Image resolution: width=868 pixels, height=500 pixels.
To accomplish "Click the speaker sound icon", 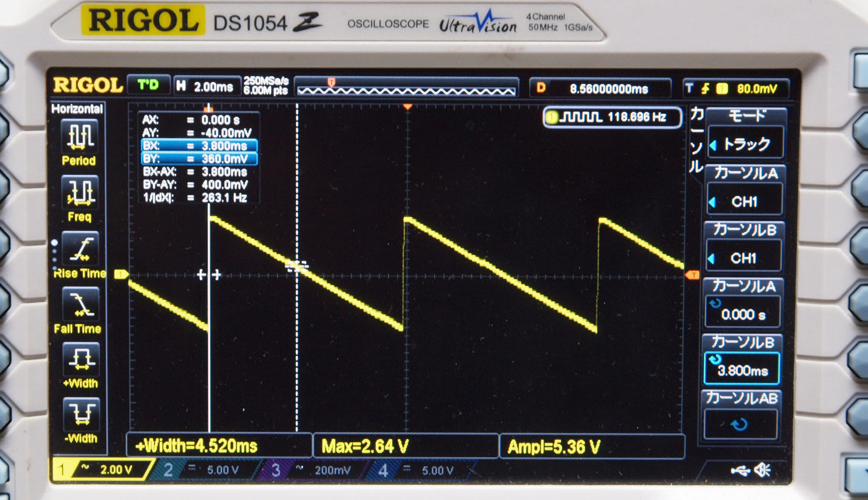I will 763,470.
